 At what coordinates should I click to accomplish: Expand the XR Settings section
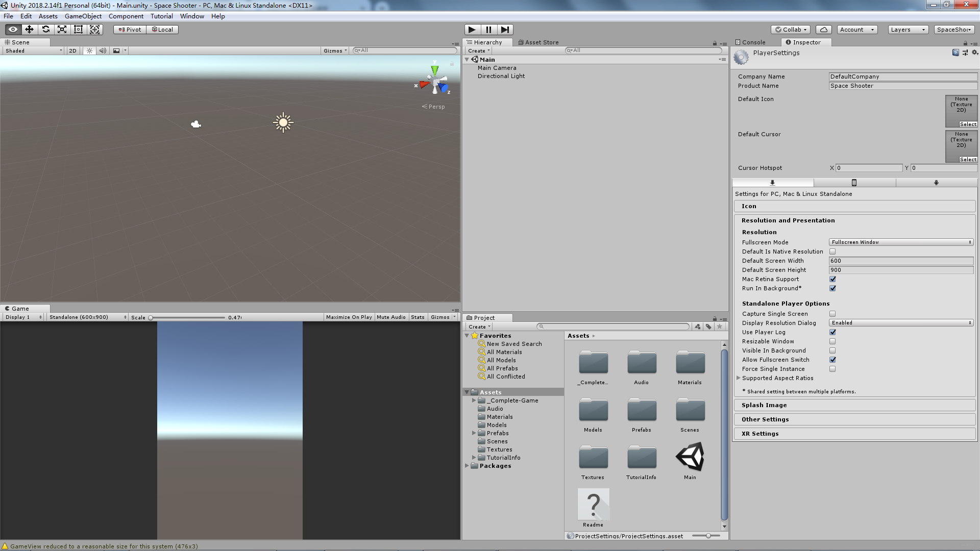(x=855, y=434)
